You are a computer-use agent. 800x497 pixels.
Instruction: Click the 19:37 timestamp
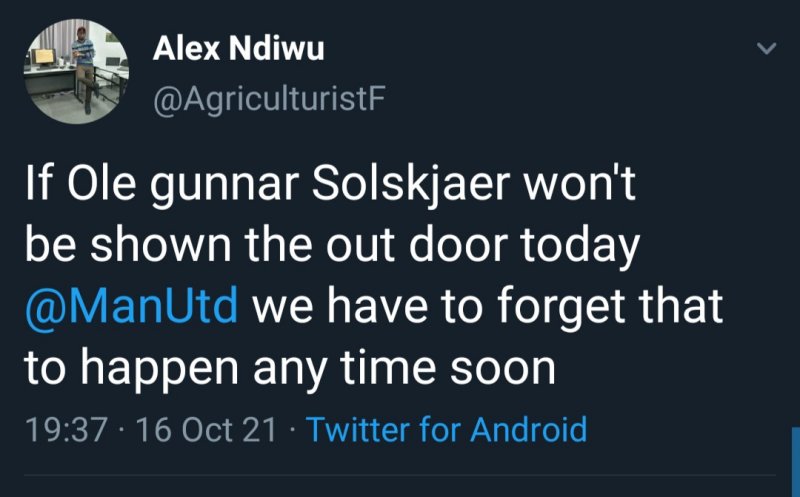click(x=63, y=430)
